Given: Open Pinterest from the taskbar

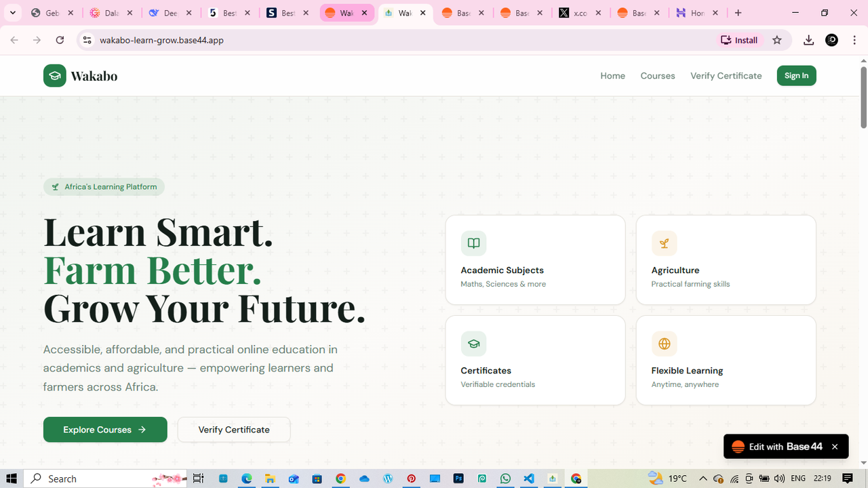Looking at the screenshot, I should pyautogui.click(x=412, y=479).
